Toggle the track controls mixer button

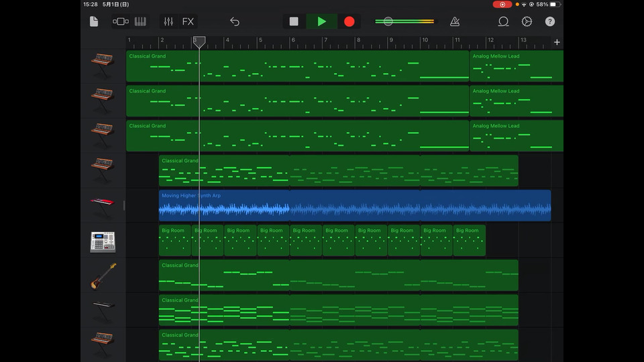point(168,21)
